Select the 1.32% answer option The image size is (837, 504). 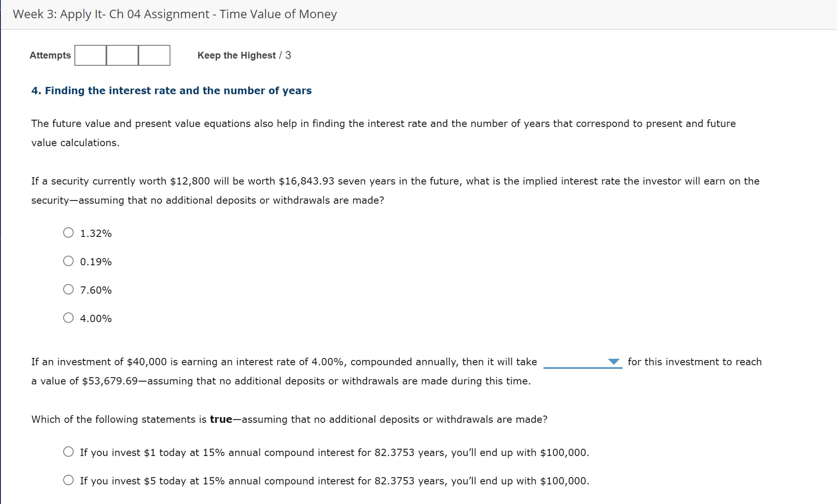pos(69,233)
